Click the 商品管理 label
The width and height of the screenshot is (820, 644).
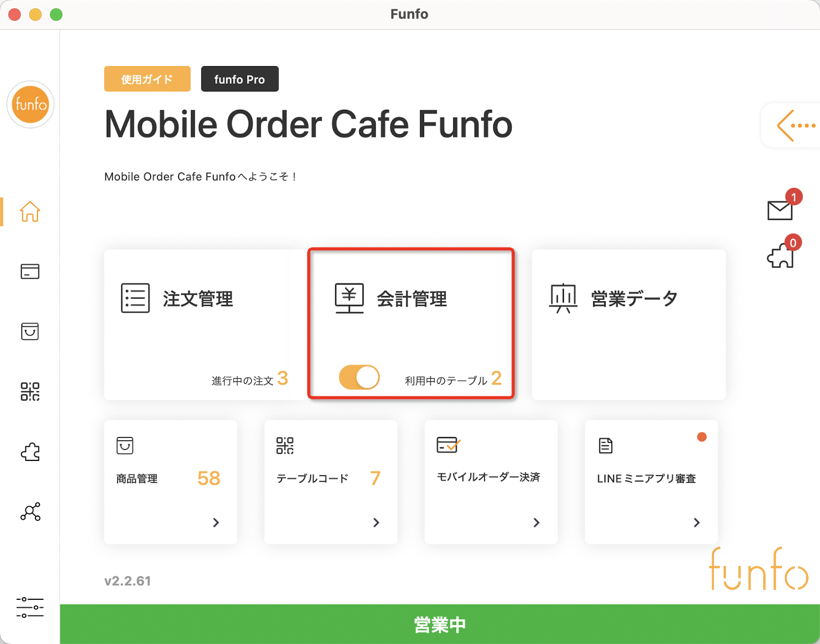137,479
